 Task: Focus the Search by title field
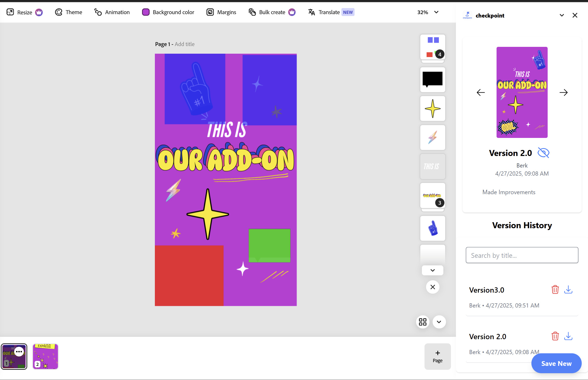522,255
